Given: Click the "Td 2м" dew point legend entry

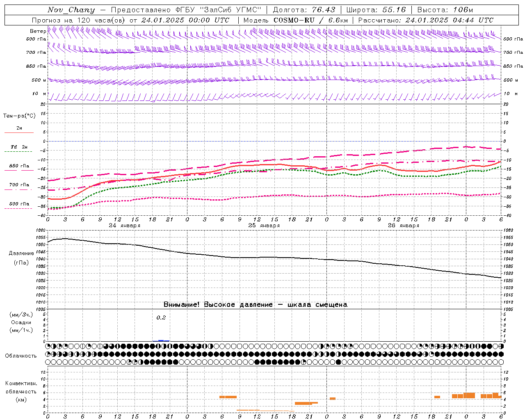Looking at the screenshot, I should click(x=19, y=147).
